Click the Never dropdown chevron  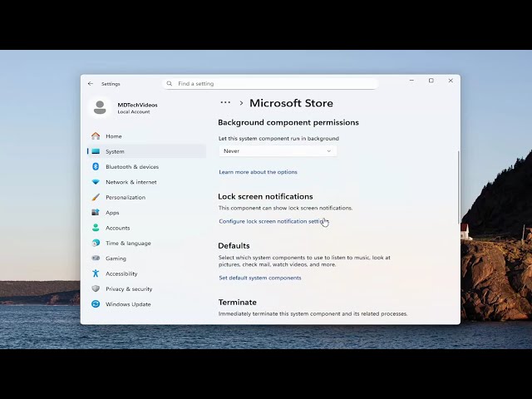[x=328, y=151]
